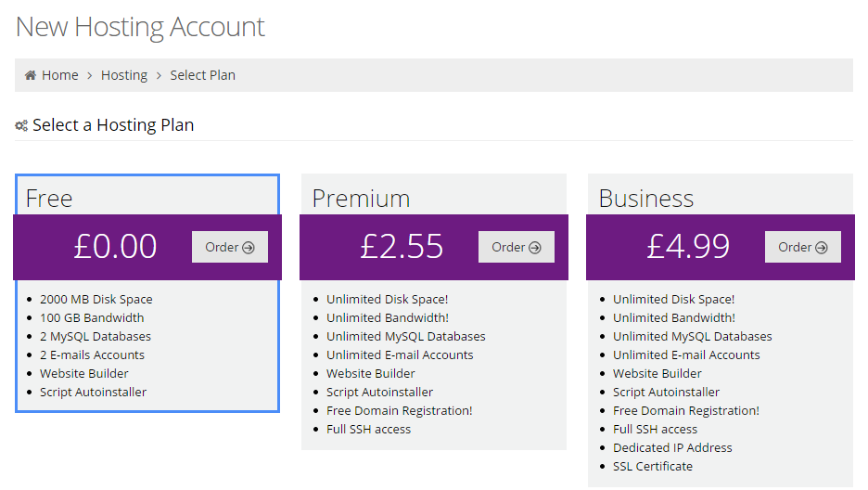Click the Premium plan title
Viewport: 868px width, 490px height.
tap(361, 199)
